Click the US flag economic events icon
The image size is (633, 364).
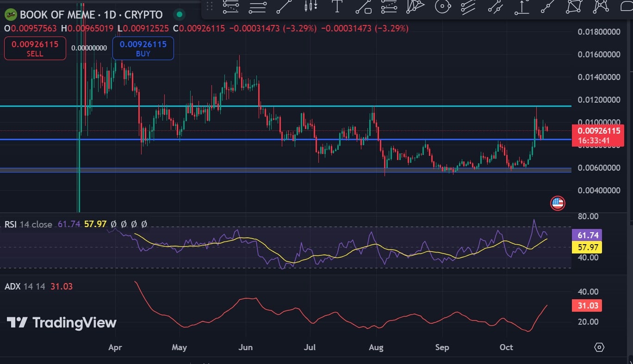click(x=558, y=203)
